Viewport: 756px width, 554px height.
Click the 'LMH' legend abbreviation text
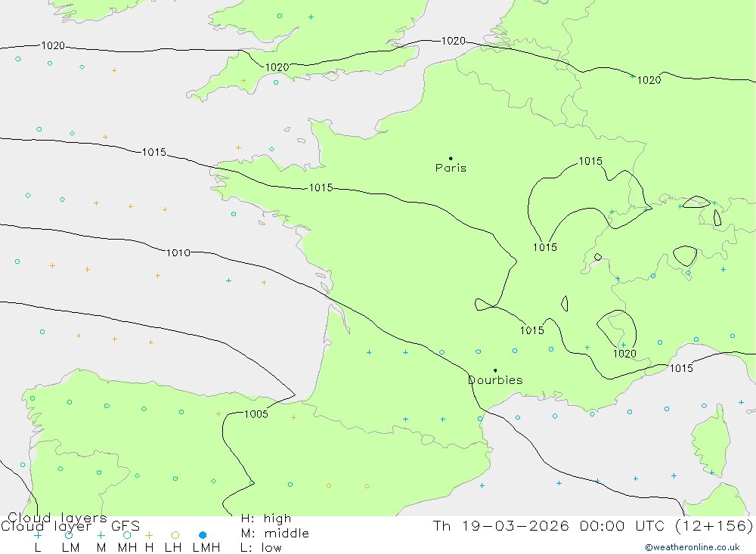[206, 548]
